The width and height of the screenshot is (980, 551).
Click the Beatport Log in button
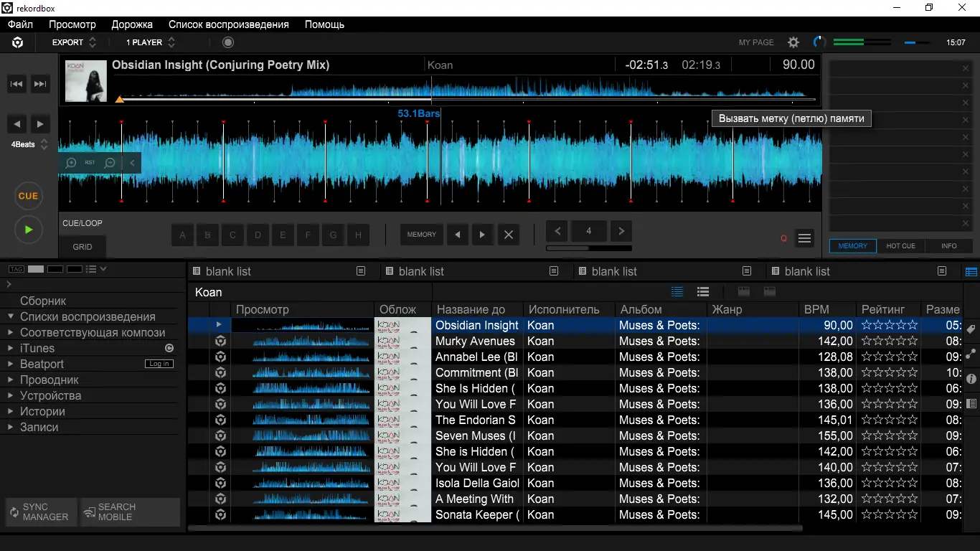tap(159, 363)
